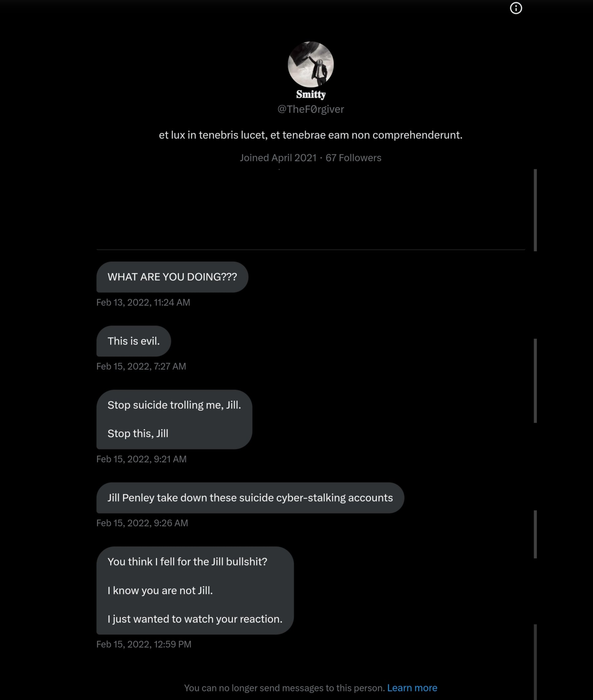Click the Feb 15, 2022, 7:27 AM timestamp
This screenshot has height=700, width=593.
click(x=141, y=366)
